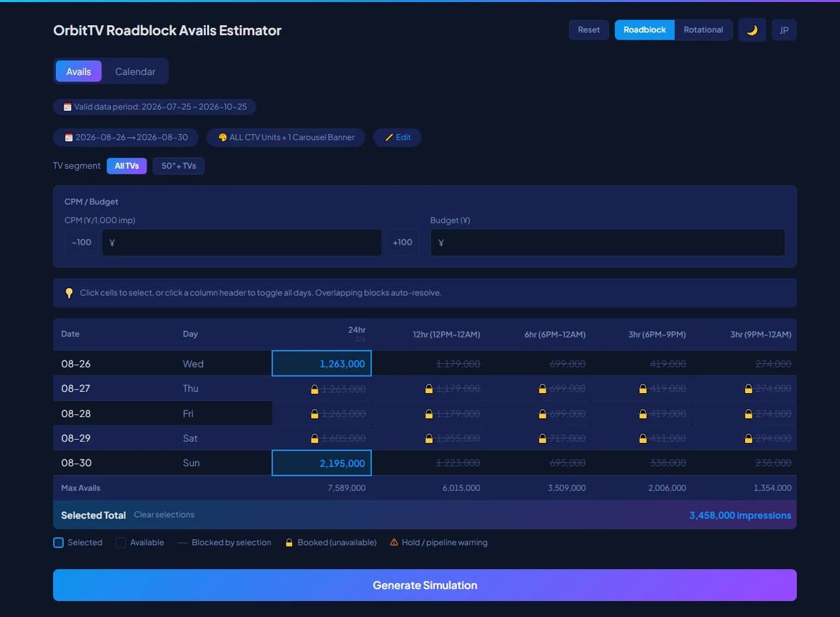Click the date range chip 2026-08-26 → 2026-08-30
Image resolution: width=840 pixels, height=617 pixels.
pos(126,137)
